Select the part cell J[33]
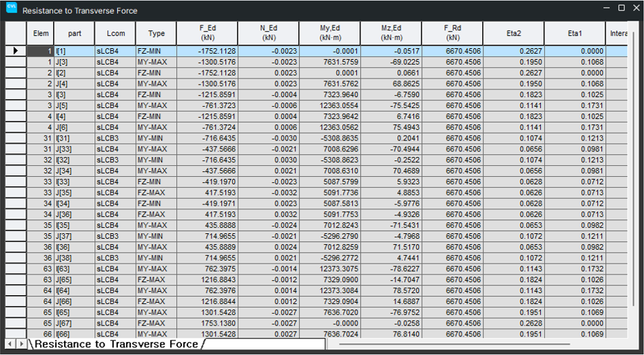The height and width of the screenshot is (355, 644). 74,149
